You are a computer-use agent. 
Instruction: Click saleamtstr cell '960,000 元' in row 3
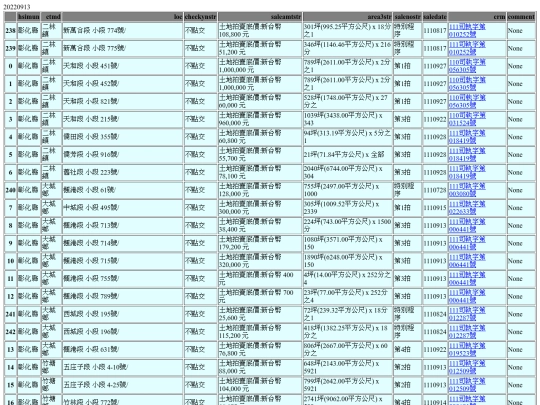[x=260, y=119]
